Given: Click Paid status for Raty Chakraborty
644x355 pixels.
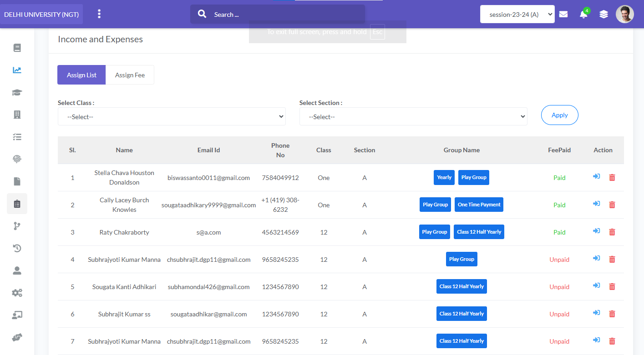Looking at the screenshot, I should coord(559,232).
